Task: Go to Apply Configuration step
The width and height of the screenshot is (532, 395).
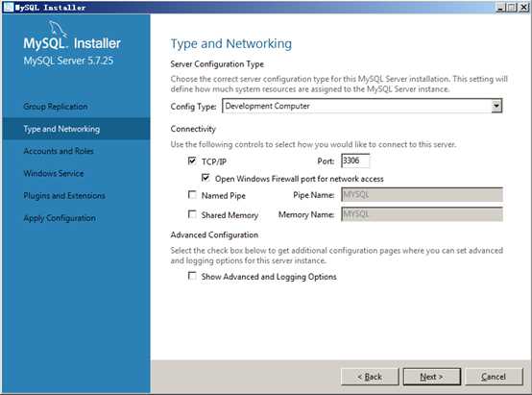Action: pyautogui.click(x=60, y=218)
